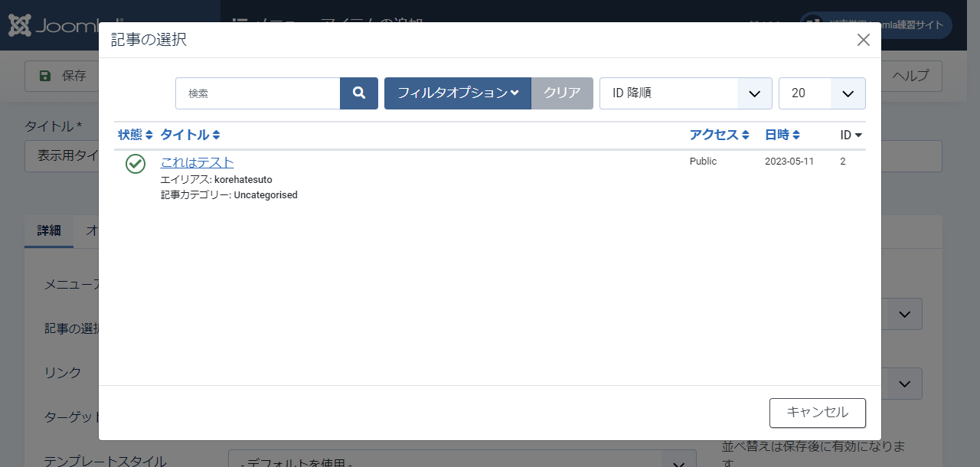The height and width of the screenshot is (467, 980).
Task: Sort the list by ID column
Action: [x=851, y=135]
